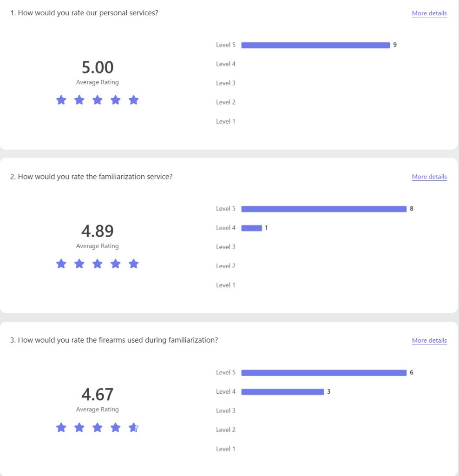Click fifth star under 5.00 rating

[134, 100]
